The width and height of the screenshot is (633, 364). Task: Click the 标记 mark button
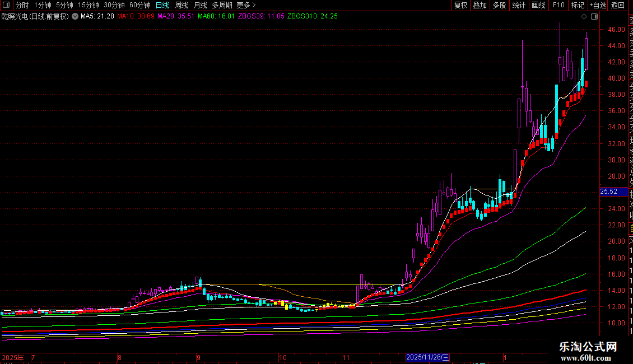tap(577, 5)
